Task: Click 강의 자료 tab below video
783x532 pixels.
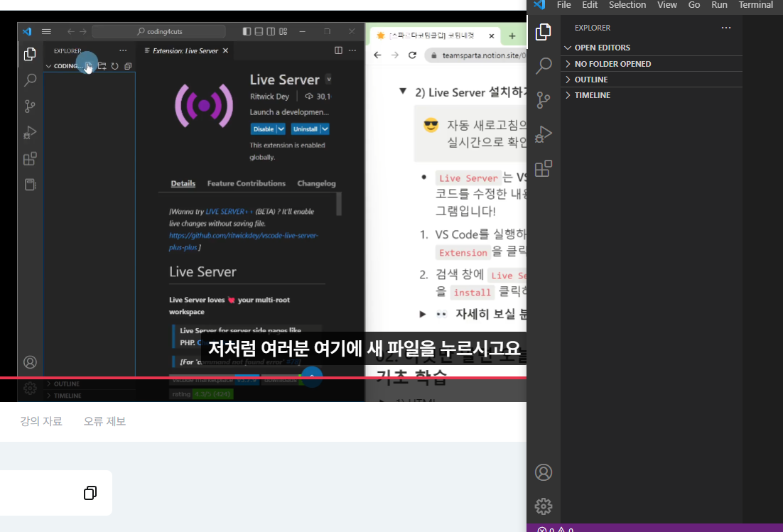Action: click(41, 421)
